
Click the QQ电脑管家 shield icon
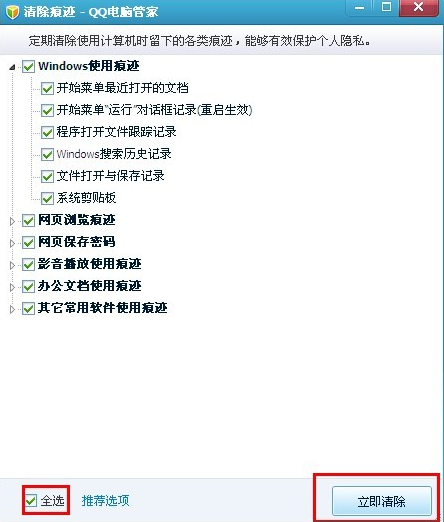coord(12,12)
